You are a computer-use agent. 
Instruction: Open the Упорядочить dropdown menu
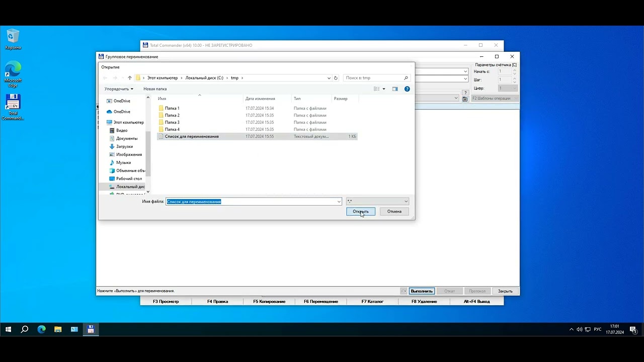pos(119,89)
